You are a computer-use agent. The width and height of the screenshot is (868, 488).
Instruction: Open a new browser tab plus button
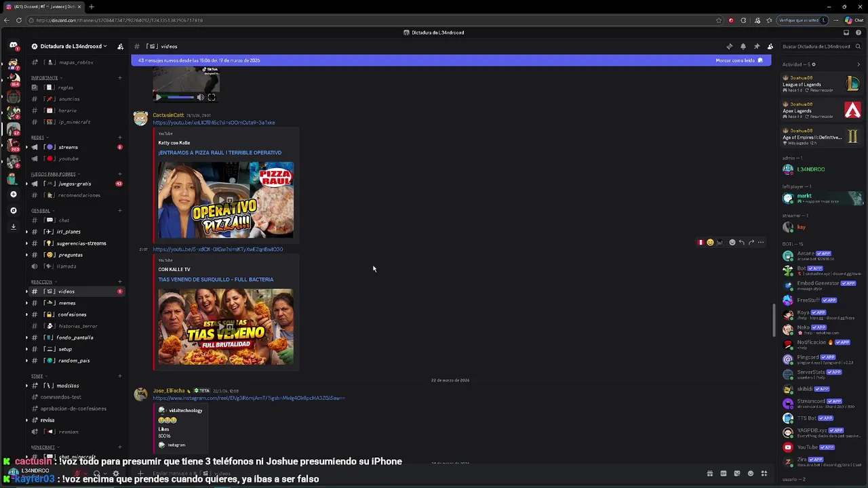click(91, 7)
